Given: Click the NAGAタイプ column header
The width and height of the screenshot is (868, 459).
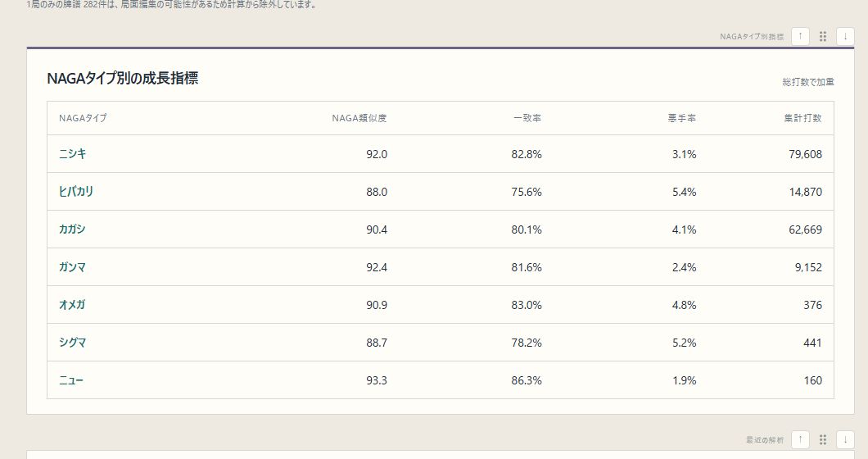Looking at the screenshot, I should coord(83,118).
